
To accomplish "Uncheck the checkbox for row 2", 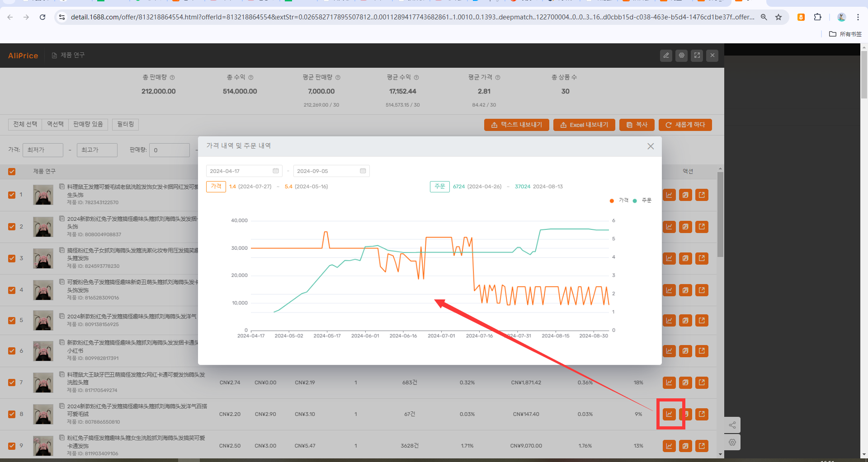I will click(x=12, y=227).
